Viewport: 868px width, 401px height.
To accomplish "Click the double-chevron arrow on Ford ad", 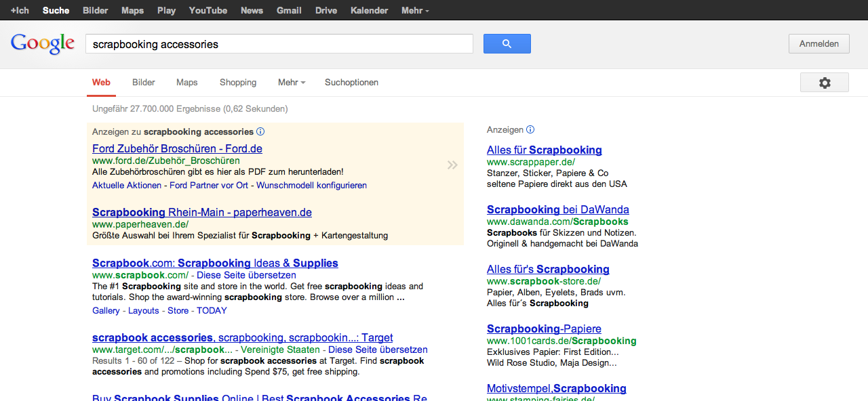I will pos(452,165).
